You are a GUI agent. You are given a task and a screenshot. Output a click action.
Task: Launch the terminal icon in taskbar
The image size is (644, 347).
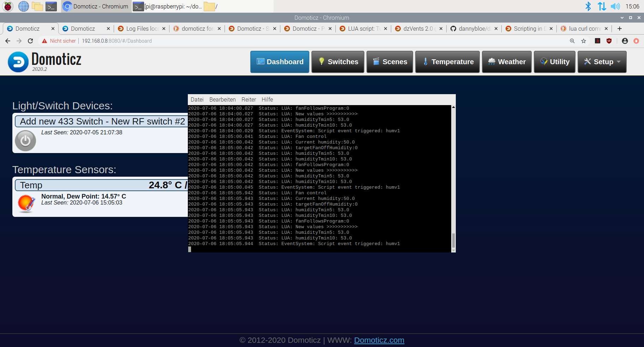[x=51, y=6]
